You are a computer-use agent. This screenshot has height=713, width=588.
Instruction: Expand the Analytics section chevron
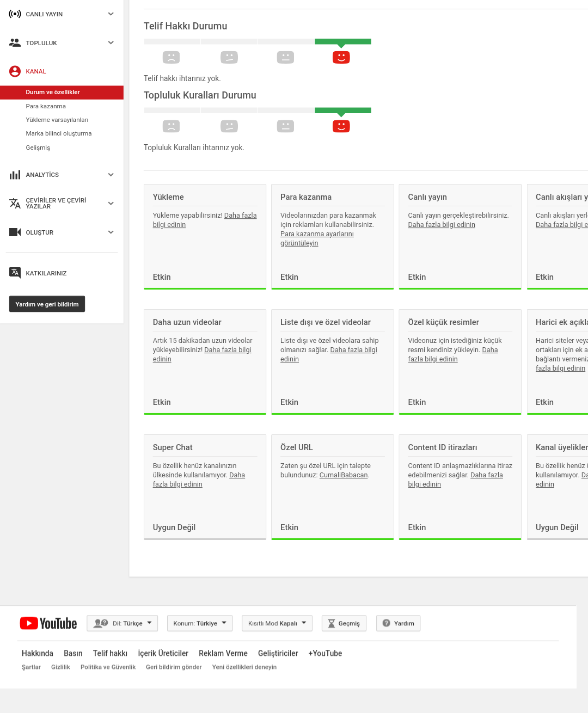[x=111, y=175]
